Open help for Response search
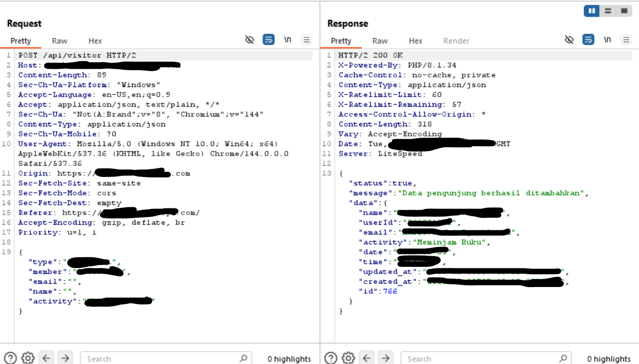This screenshot has height=364, width=639. pyautogui.click(x=330, y=358)
